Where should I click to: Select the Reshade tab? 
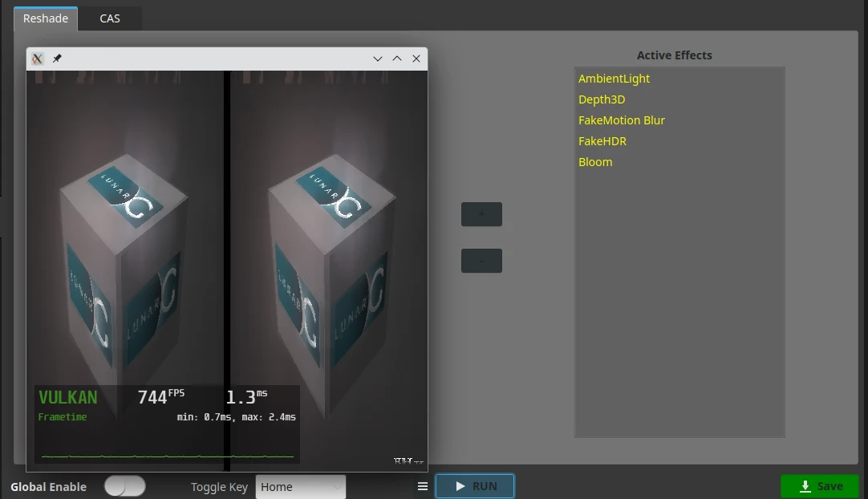point(46,18)
